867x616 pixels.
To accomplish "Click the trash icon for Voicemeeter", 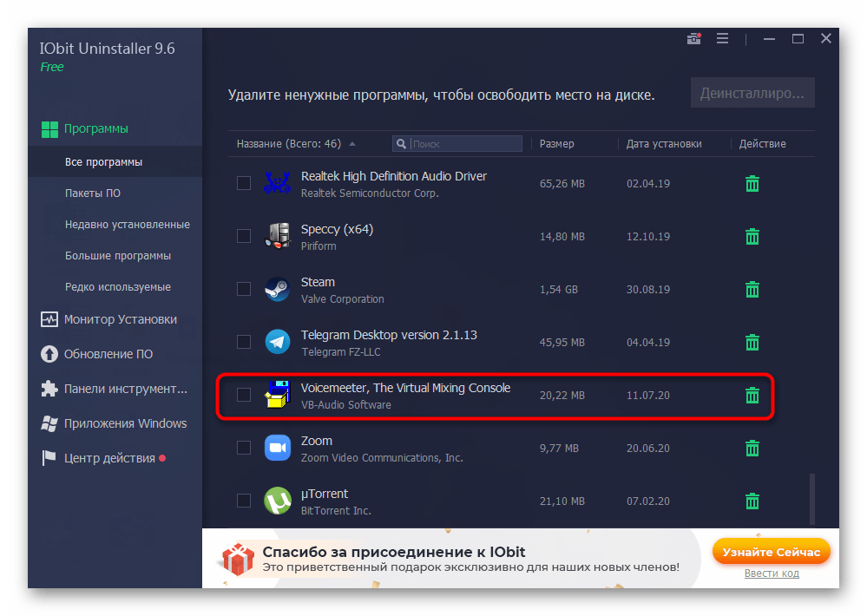I will [x=752, y=396].
